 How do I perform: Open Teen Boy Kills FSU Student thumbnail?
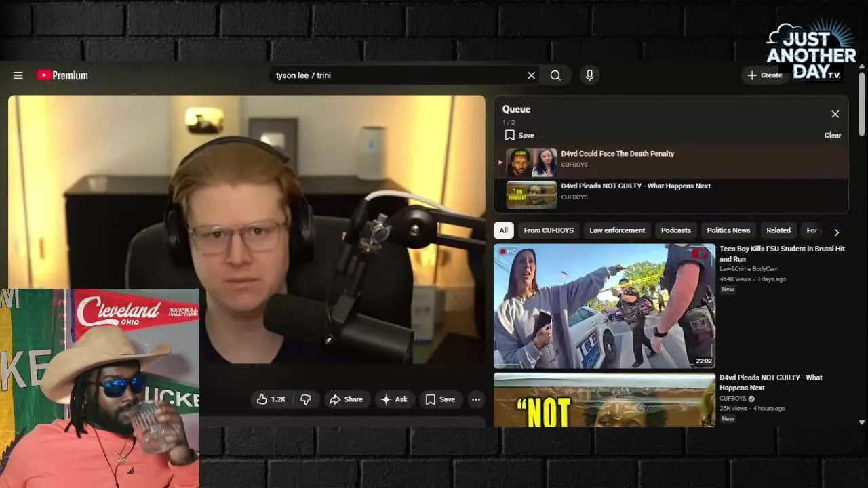tap(604, 306)
